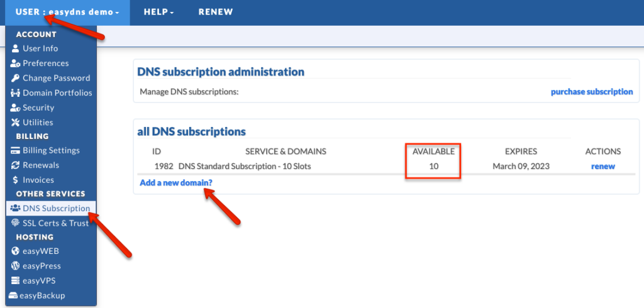Click the ACCOUNT section header
644x308 pixels.
36,35
